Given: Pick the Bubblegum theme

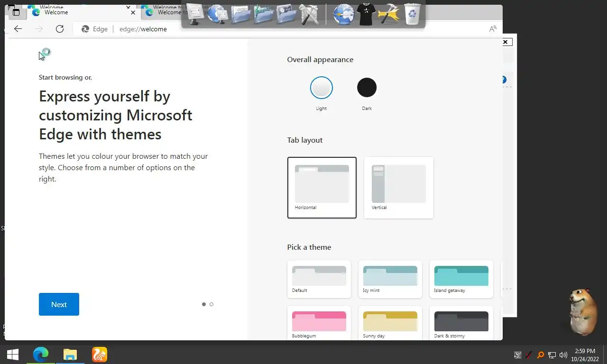Looking at the screenshot, I should point(319,323).
